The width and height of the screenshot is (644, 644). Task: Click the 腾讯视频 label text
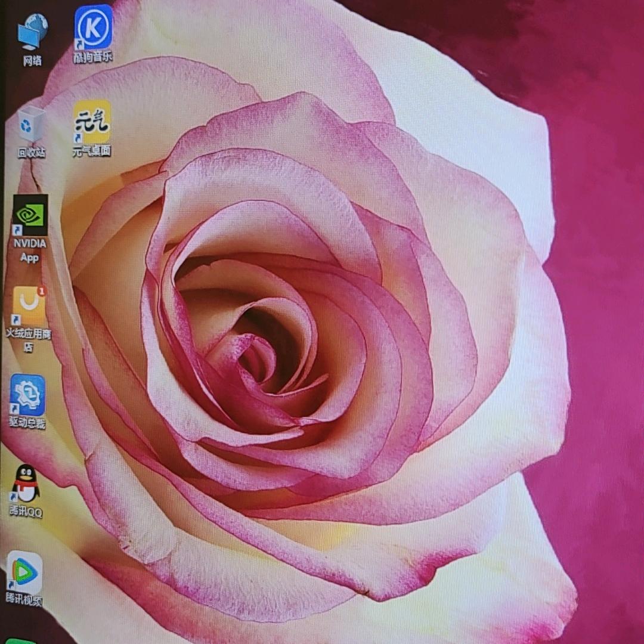(24, 600)
